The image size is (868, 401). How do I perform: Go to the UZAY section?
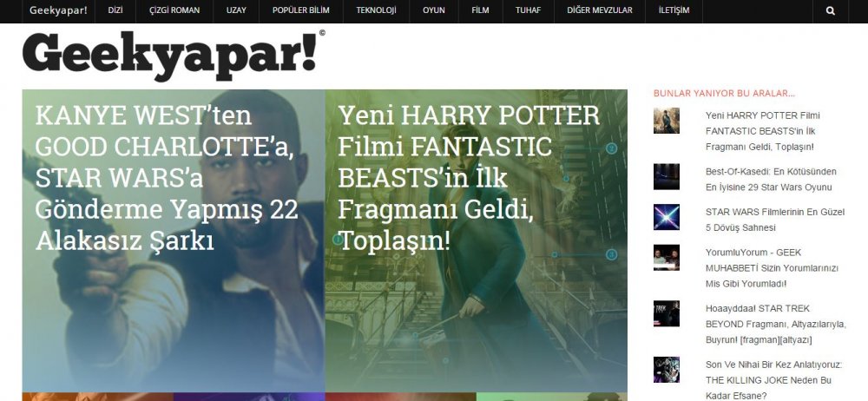pyautogui.click(x=236, y=10)
